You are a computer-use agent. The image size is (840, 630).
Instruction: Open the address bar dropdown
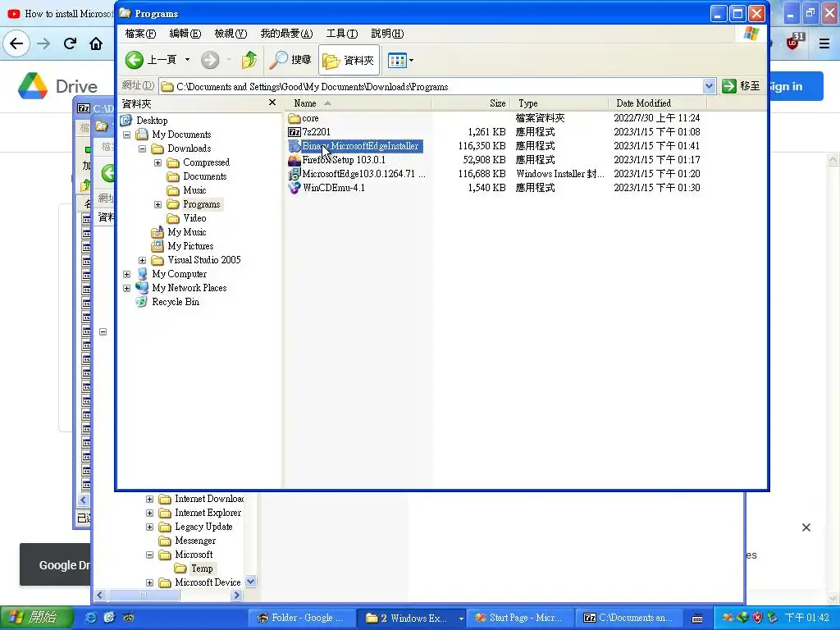click(x=708, y=86)
